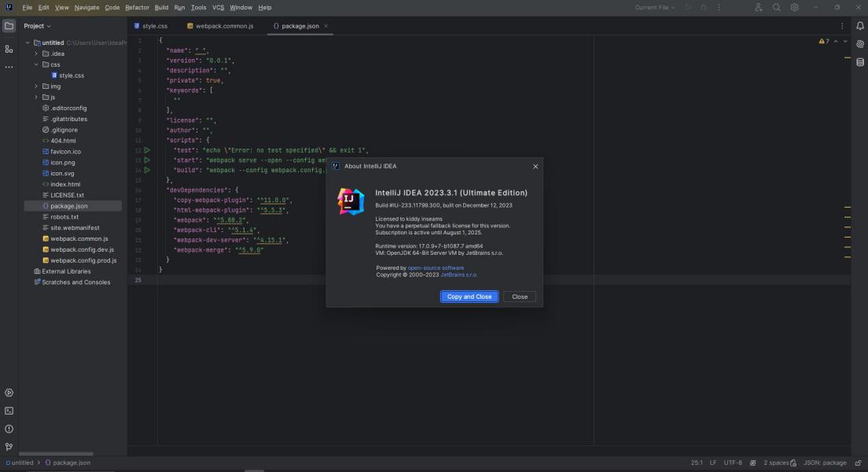Go to next highlighted problem arrow
This screenshot has width=868, height=472.
click(845, 42)
